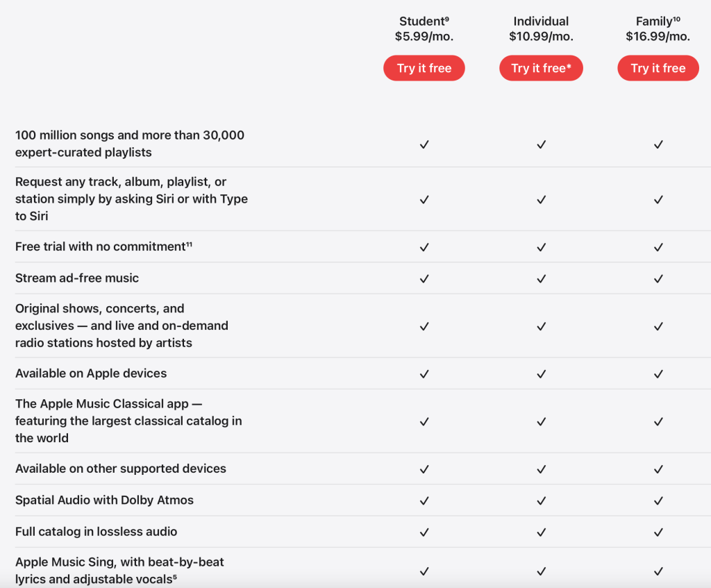Click Individual checkmark for Available on Apple devices

tap(542, 373)
